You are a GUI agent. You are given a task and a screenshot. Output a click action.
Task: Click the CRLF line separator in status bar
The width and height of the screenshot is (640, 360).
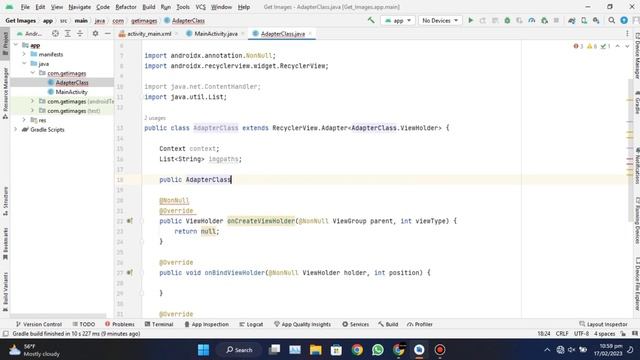[562, 333]
